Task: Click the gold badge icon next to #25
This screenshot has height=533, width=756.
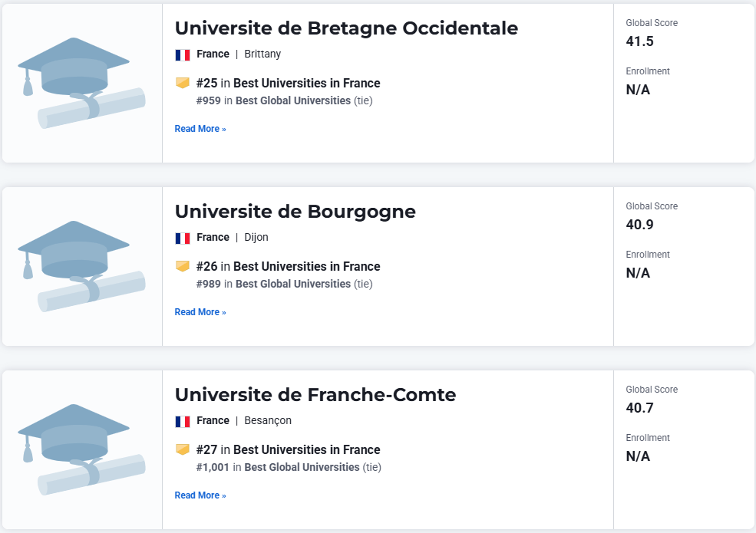Action: pyautogui.click(x=183, y=83)
